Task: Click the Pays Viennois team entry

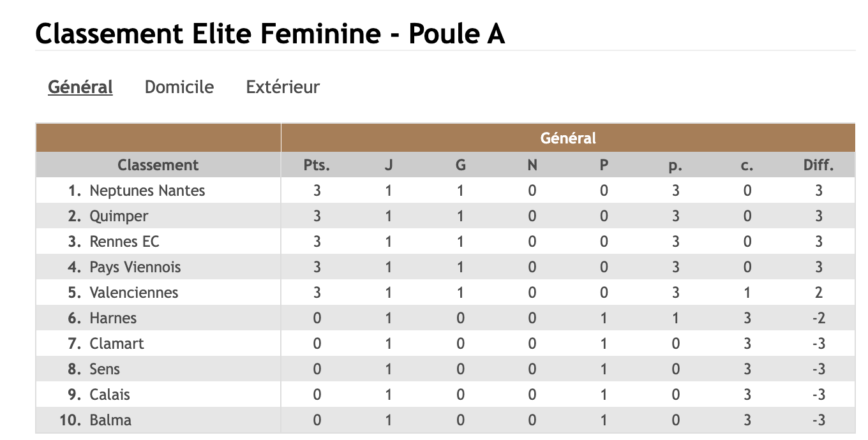Action: pyautogui.click(x=135, y=267)
